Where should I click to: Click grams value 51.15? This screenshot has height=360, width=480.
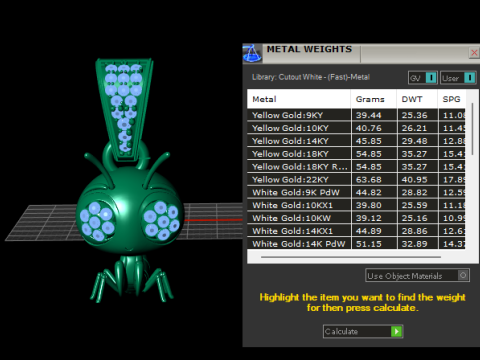pyautogui.click(x=368, y=244)
